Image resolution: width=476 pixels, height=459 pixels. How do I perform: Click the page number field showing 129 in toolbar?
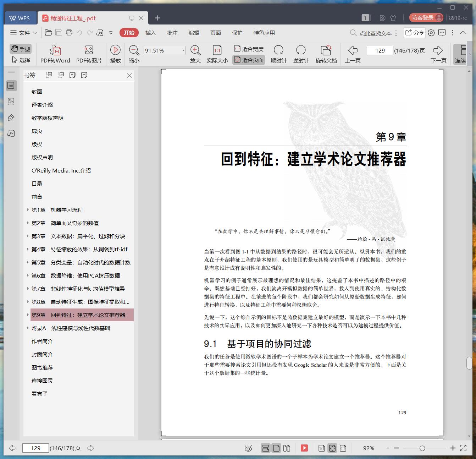[380, 50]
